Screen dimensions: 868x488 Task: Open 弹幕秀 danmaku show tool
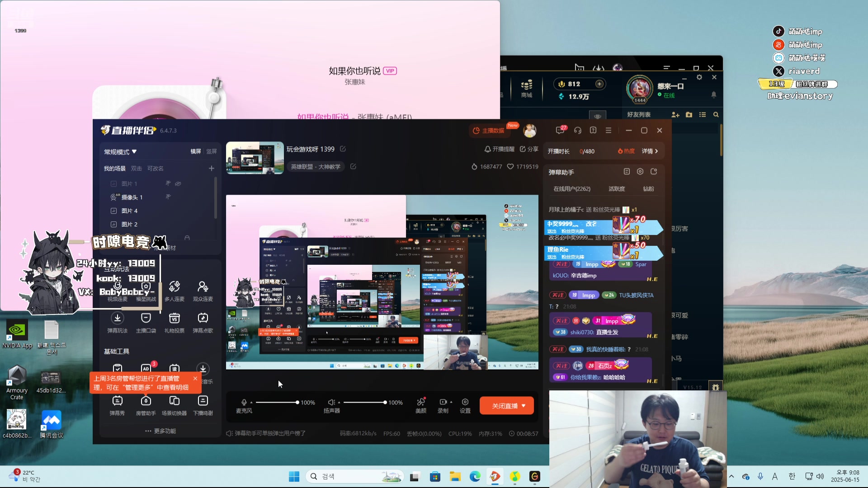pos(117,405)
